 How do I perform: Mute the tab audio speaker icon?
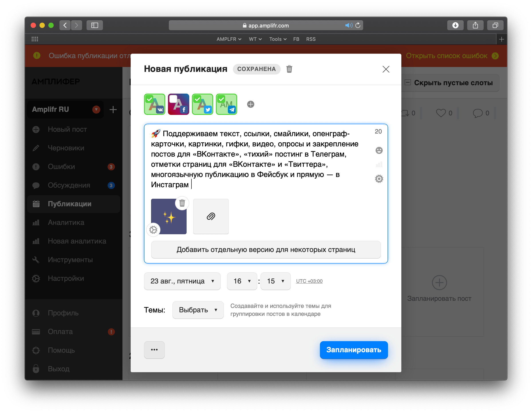348,25
